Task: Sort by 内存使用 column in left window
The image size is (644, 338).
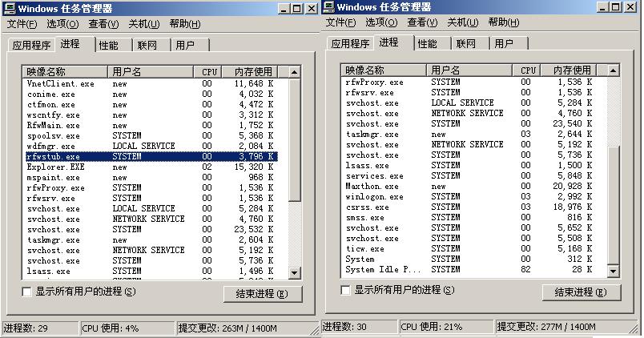Action: pos(250,72)
